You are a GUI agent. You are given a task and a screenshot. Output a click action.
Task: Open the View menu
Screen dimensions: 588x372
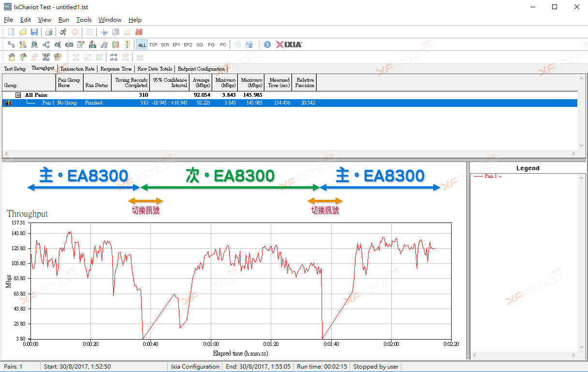click(x=44, y=20)
